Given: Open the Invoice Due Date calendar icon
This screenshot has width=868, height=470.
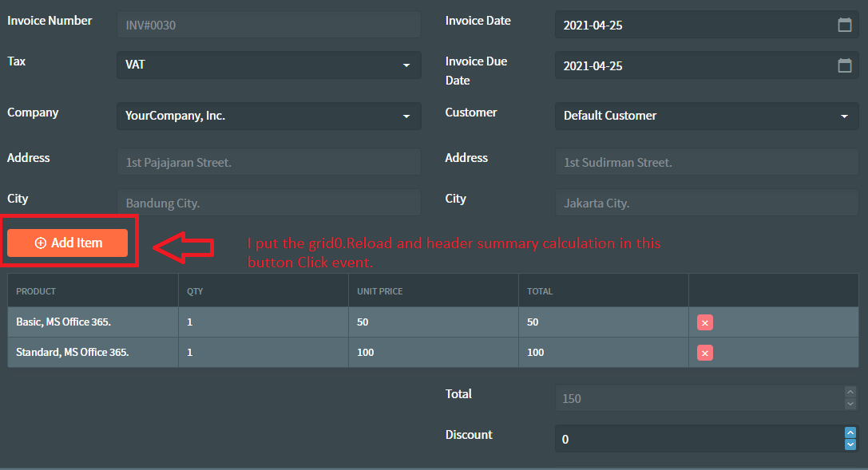Looking at the screenshot, I should [844, 65].
